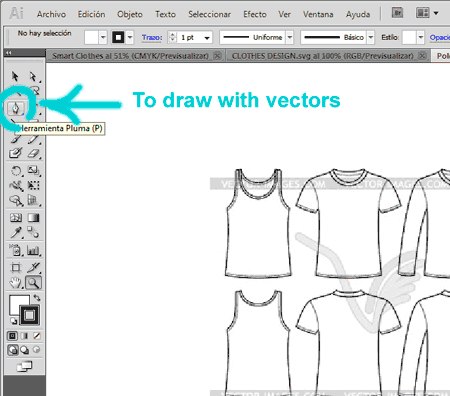
Task: Set paint mode to Color button
Action: tap(13, 336)
